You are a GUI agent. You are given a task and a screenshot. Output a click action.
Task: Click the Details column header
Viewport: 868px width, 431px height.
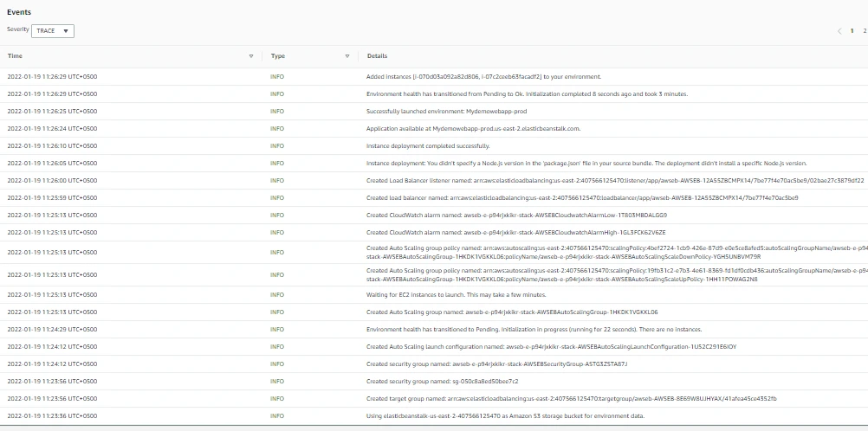point(377,56)
